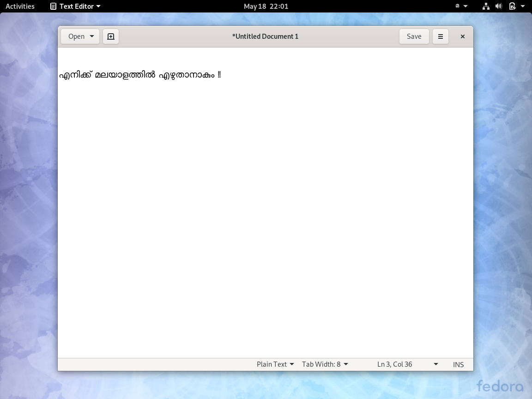The height and width of the screenshot is (399, 532).
Task: Open the Tab Width: 8 dropdown
Action: coord(325,364)
